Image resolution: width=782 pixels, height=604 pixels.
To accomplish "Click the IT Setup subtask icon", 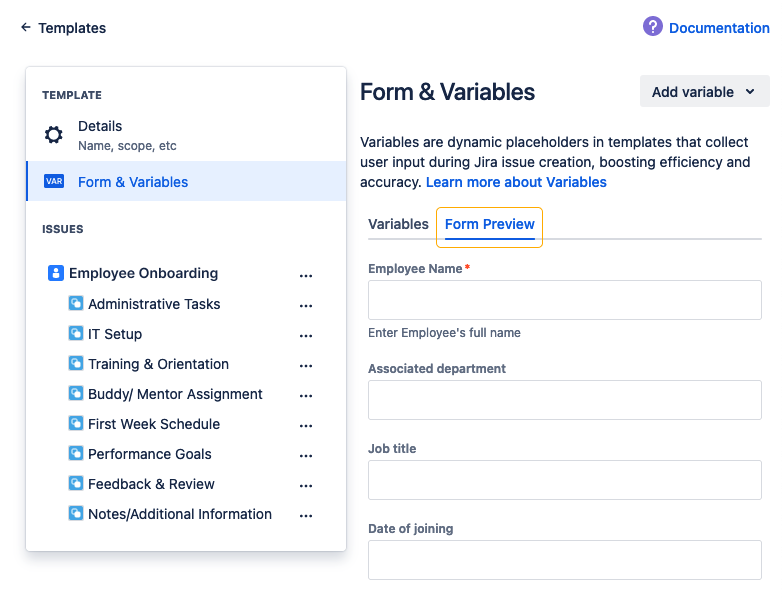I will [x=76, y=334].
